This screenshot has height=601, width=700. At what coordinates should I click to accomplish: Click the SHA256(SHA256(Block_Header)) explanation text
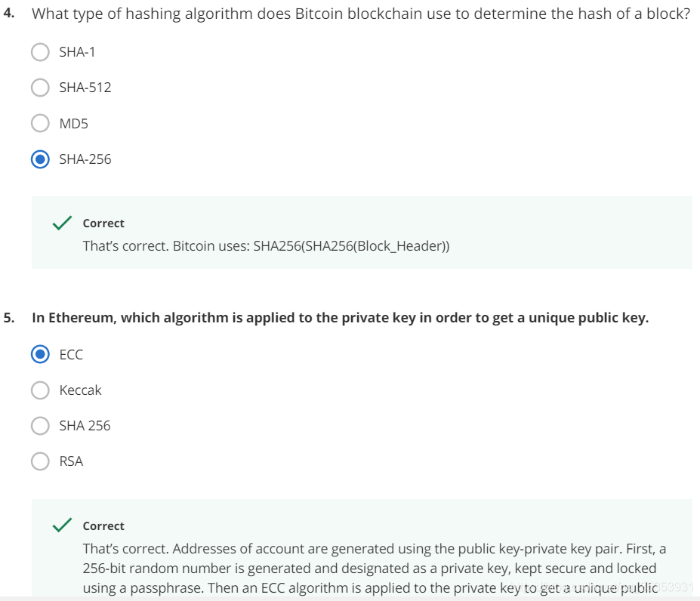[x=266, y=246]
